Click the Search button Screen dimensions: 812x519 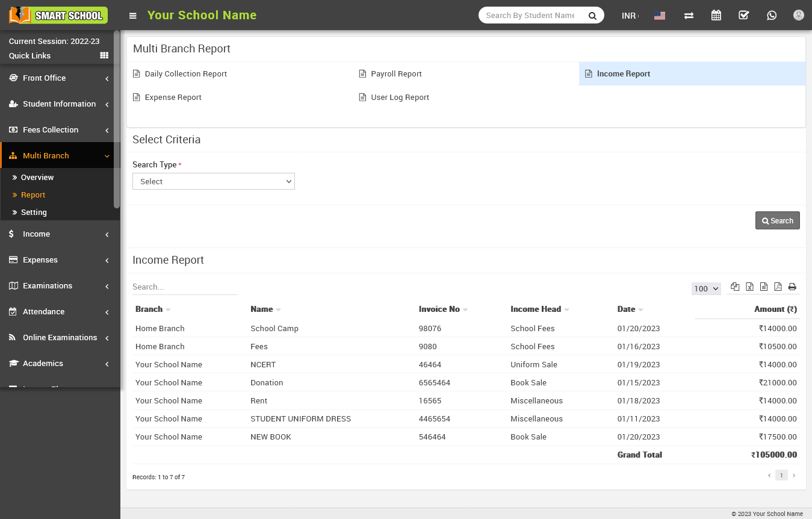pyautogui.click(x=777, y=221)
